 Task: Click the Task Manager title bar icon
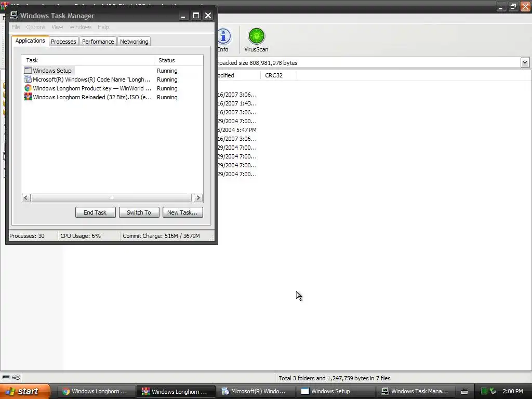click(14, 15)
